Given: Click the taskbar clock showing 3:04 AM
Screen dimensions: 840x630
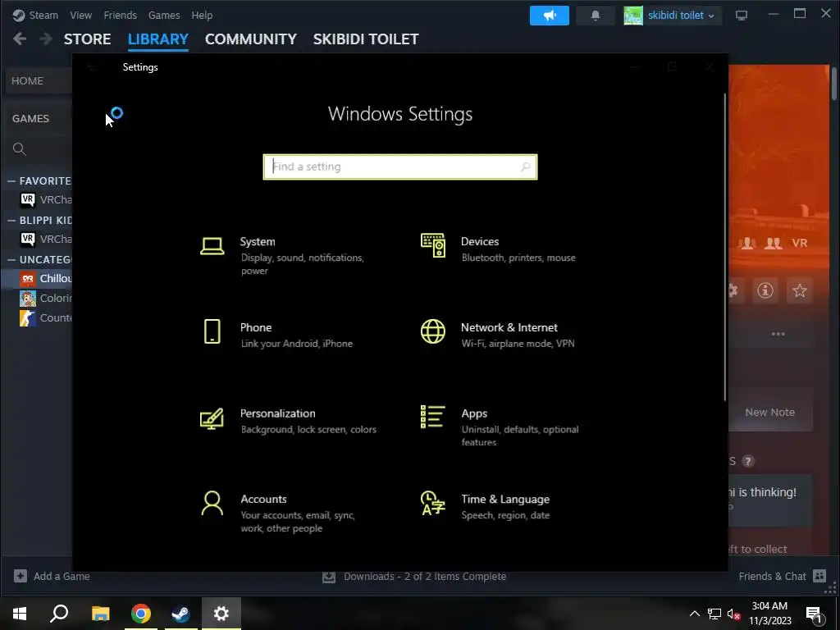Looking at the screenshot, I should pyautogui.click(x=769, y=614).
